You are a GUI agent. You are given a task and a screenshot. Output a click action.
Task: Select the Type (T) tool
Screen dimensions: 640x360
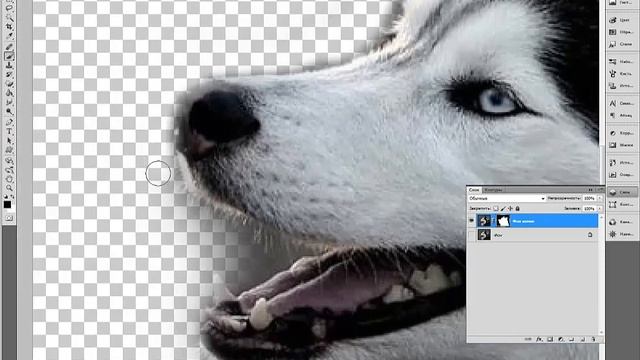tap(9, 131)
